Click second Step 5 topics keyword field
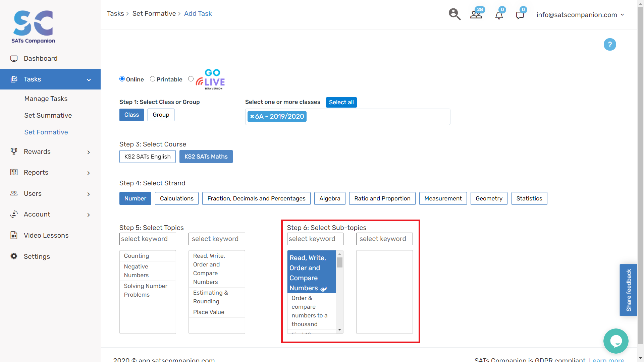 coord(217,239)
